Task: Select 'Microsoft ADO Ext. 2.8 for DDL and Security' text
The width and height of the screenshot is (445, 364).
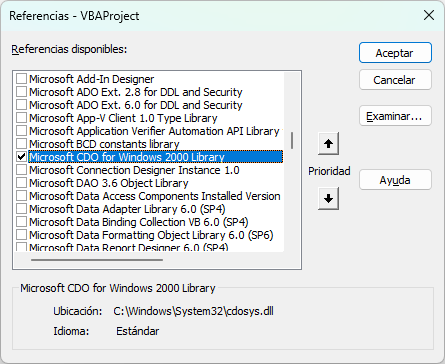Action: [x=136, y=92]
